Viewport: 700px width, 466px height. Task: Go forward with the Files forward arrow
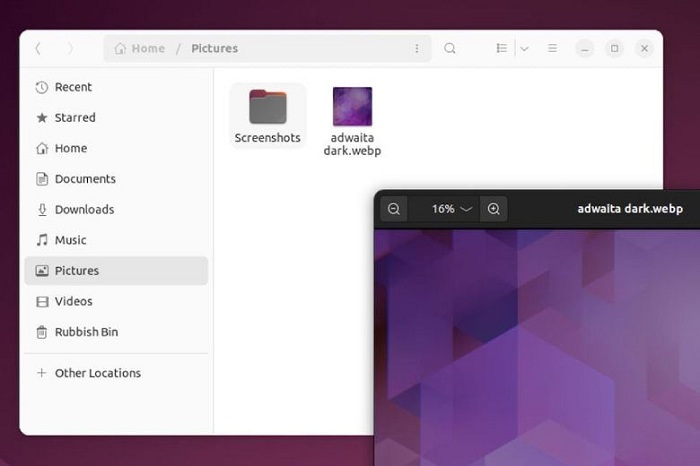pos(70,48)
